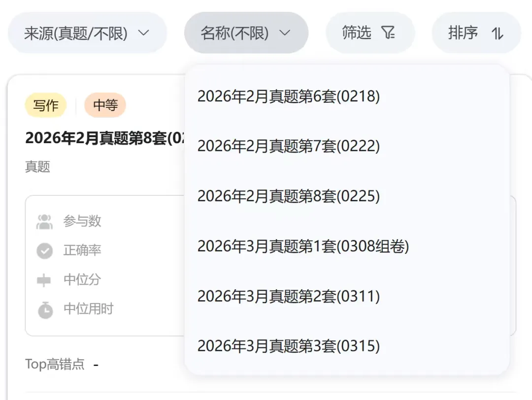Click the chevron on 来源 filter
The image size is (532, 400).
click(x=143, y=32)
